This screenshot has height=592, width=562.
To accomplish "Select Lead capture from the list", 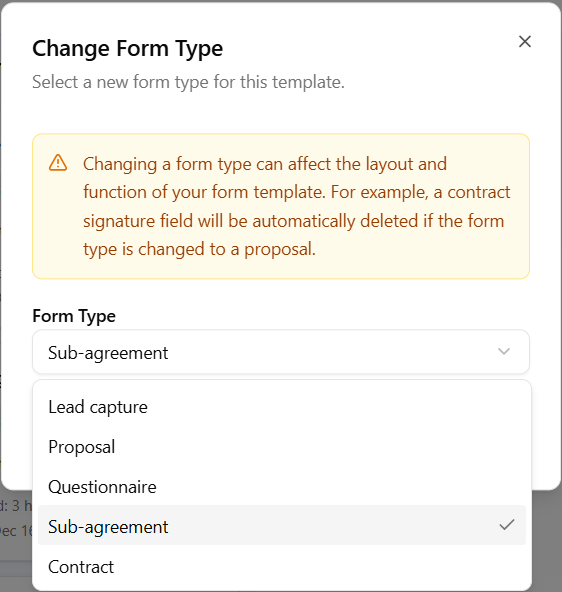I will [282, 407].
